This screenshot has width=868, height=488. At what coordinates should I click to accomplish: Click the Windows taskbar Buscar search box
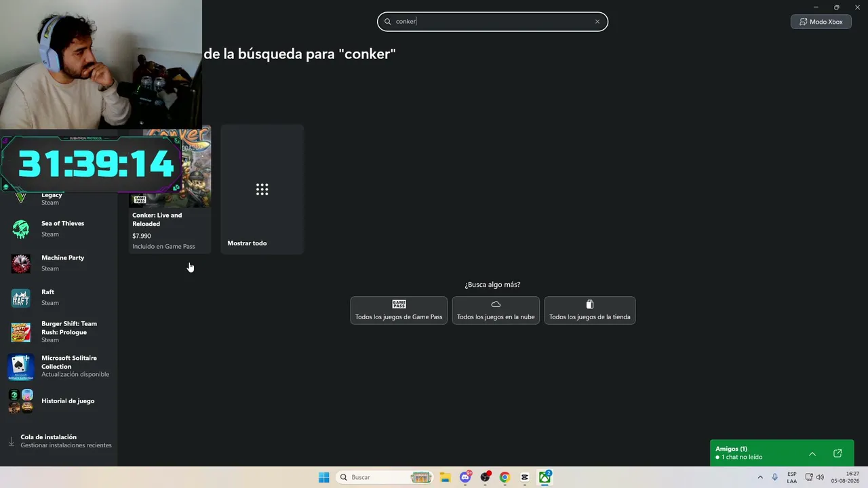click(x=384, y=477)
